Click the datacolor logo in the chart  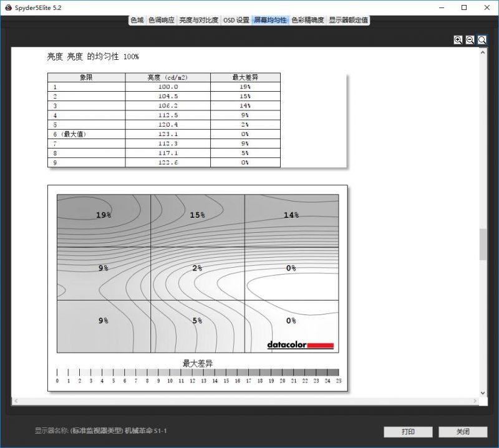click(x=300, y=345)
